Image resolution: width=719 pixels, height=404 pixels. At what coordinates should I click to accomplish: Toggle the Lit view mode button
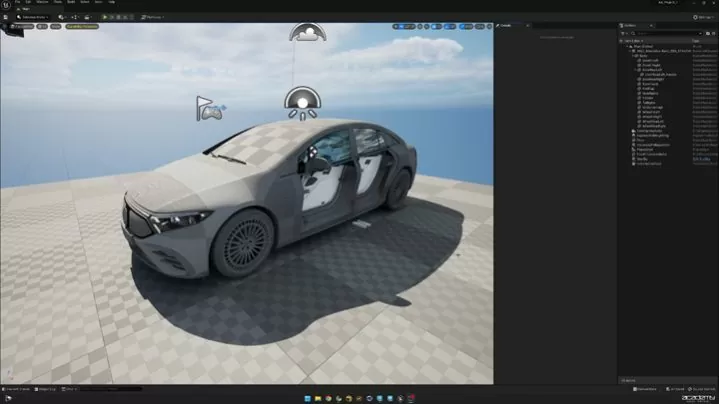(43, 26)
